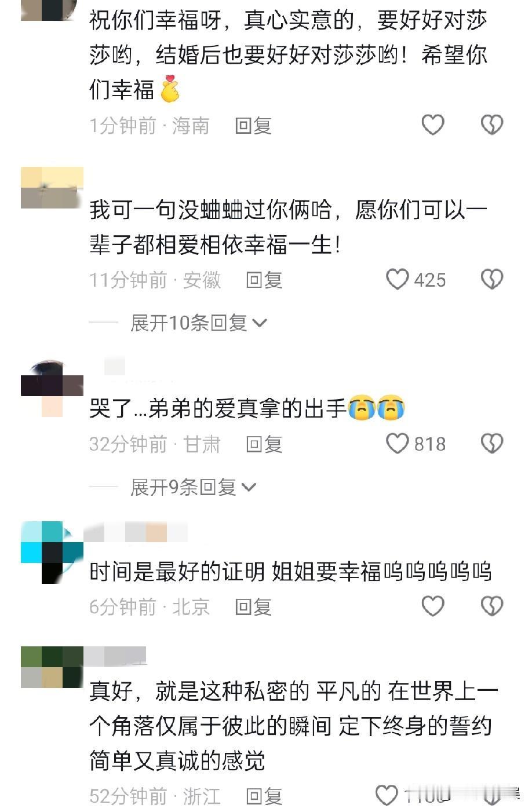The height and width of the screenshot is (812, 532).
Task: Like the Anhui comment showing 425 likes
Action: 398,280
